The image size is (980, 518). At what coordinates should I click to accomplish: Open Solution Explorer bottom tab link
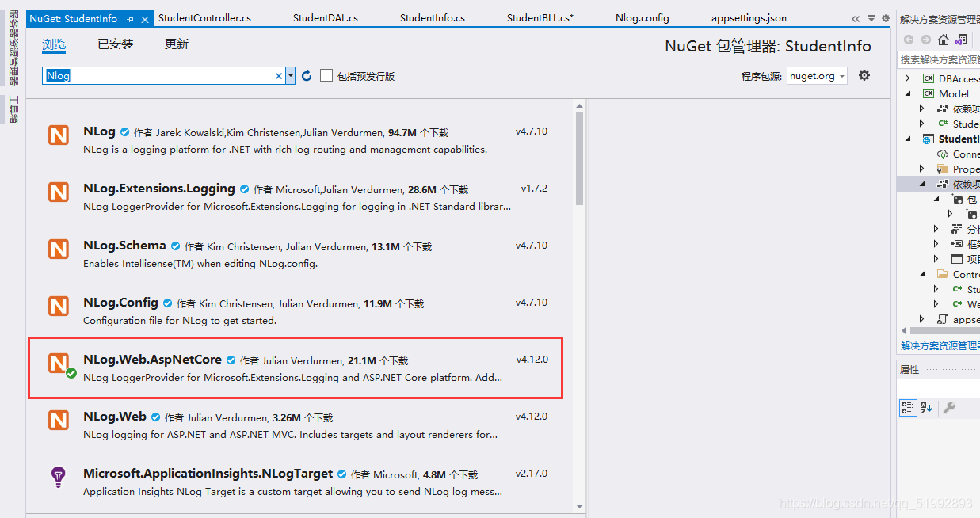point(940,346)
